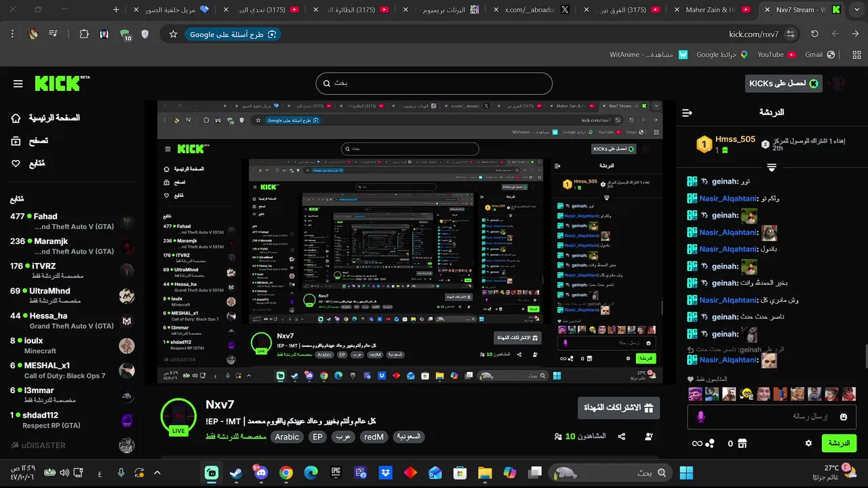Switch to the x.com/__aboada tab
Viewport: 868px width, 488px height.
pos(532,9)
